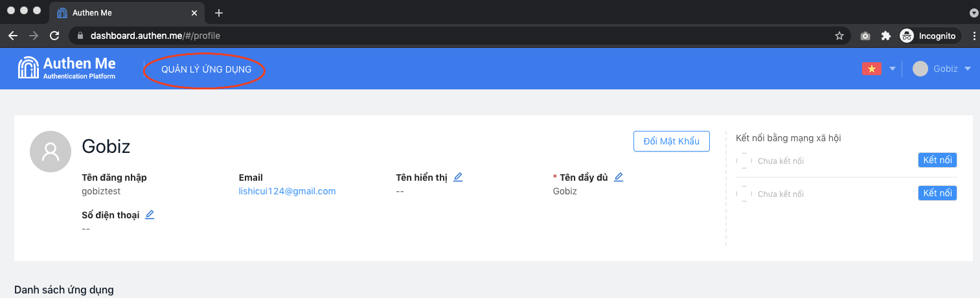Expand the Gobiz user account menu
This screenshot has height=298, width=980.
(942, 69)
